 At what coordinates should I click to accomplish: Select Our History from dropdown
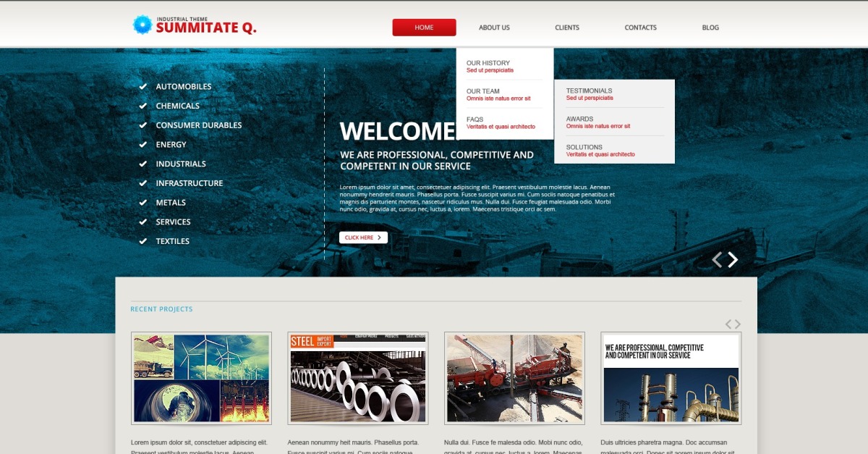(488, 63)
